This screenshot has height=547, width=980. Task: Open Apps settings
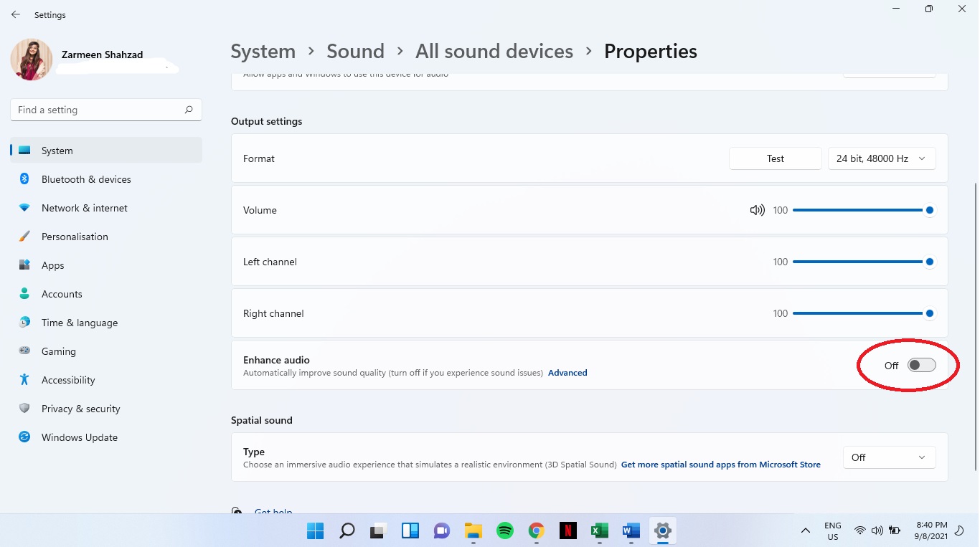click(x=52, y=265)
